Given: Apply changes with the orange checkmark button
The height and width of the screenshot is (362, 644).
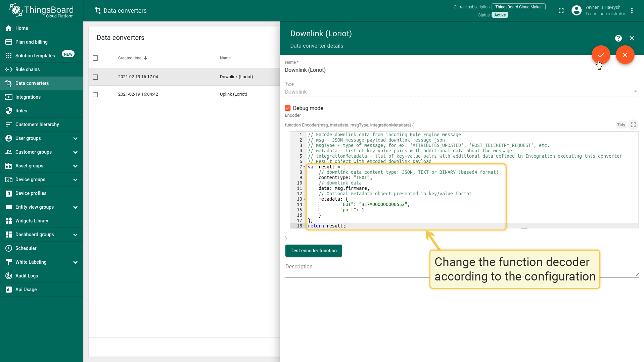Looking at the screenshot, I should point(601,55).
